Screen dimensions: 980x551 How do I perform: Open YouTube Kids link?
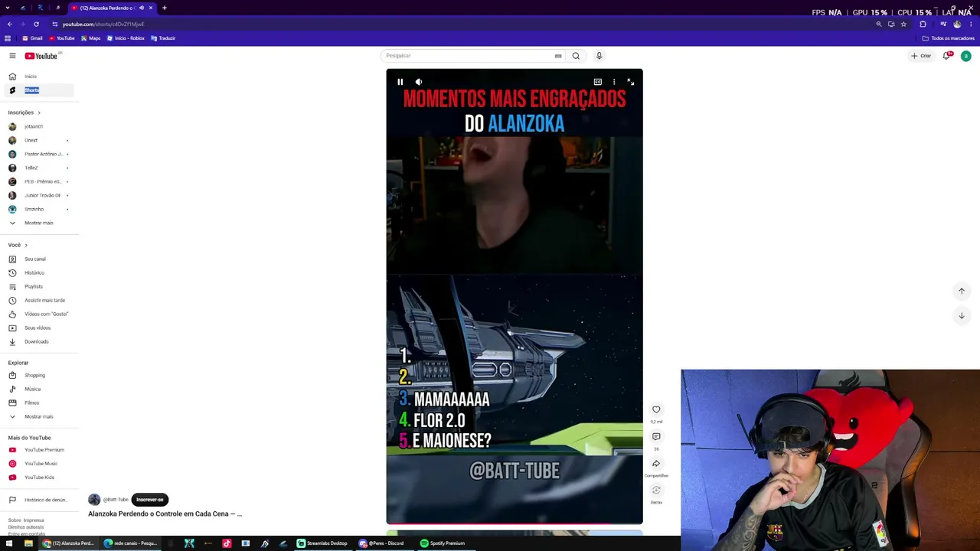pyautogui.click(x=37, y=478)
